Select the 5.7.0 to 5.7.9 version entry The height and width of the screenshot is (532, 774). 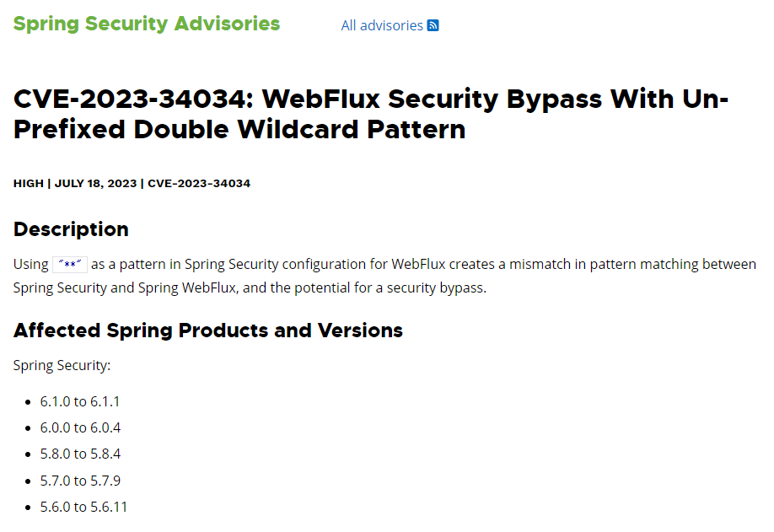click(80, 481)
